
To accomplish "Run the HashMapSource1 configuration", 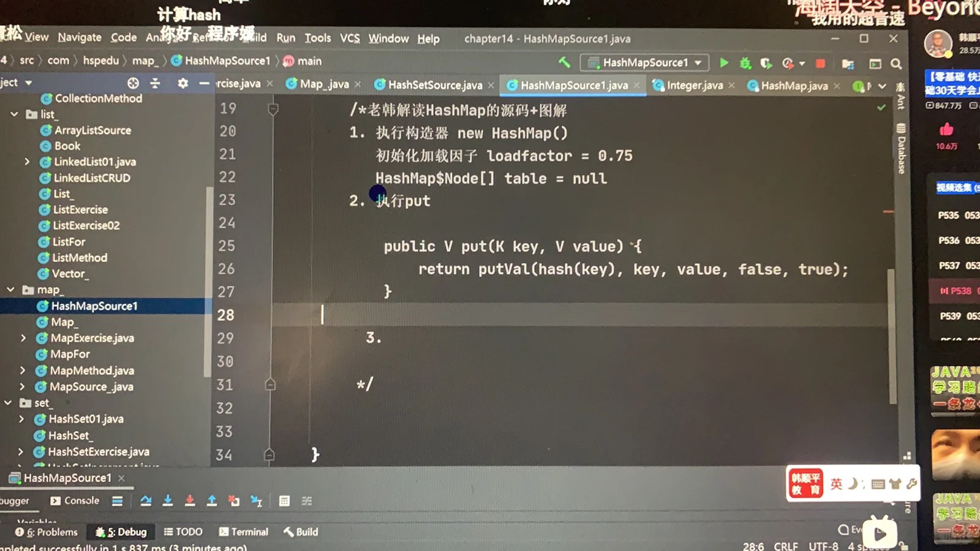I will (723, 62).
